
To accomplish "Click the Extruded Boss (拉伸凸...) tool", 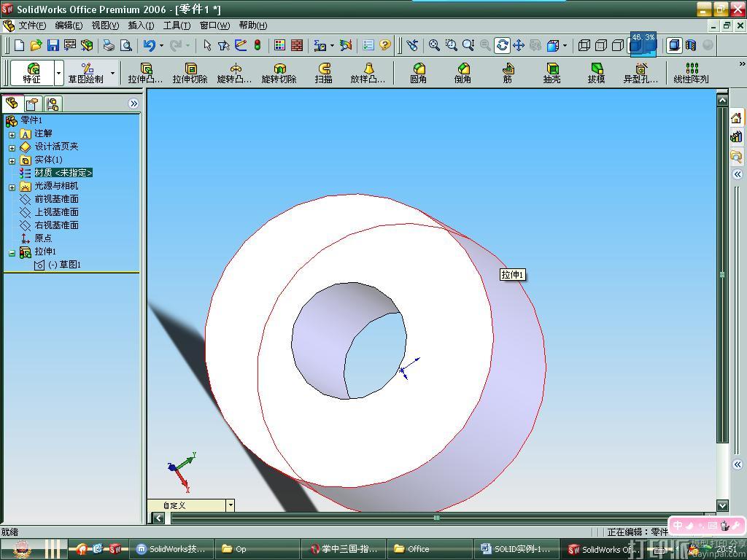I will coord(145,72).
